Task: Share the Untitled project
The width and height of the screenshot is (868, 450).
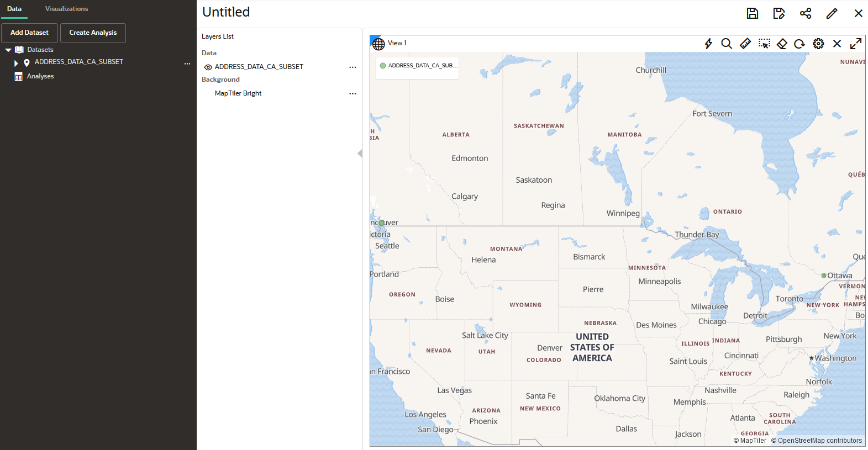Action: 806,13
